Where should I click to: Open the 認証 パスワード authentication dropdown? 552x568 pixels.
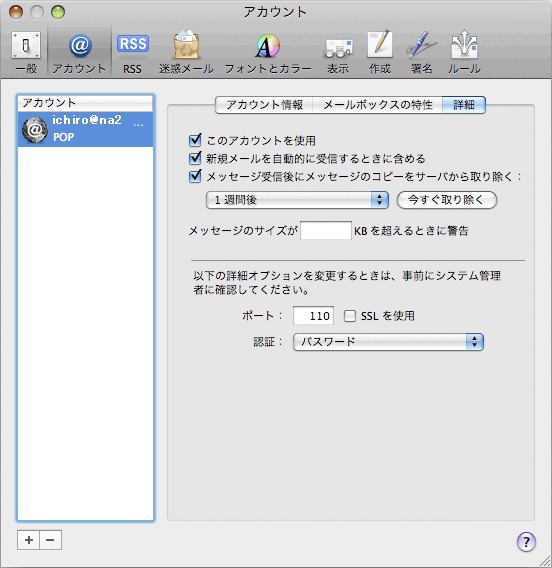pos(388,342)
